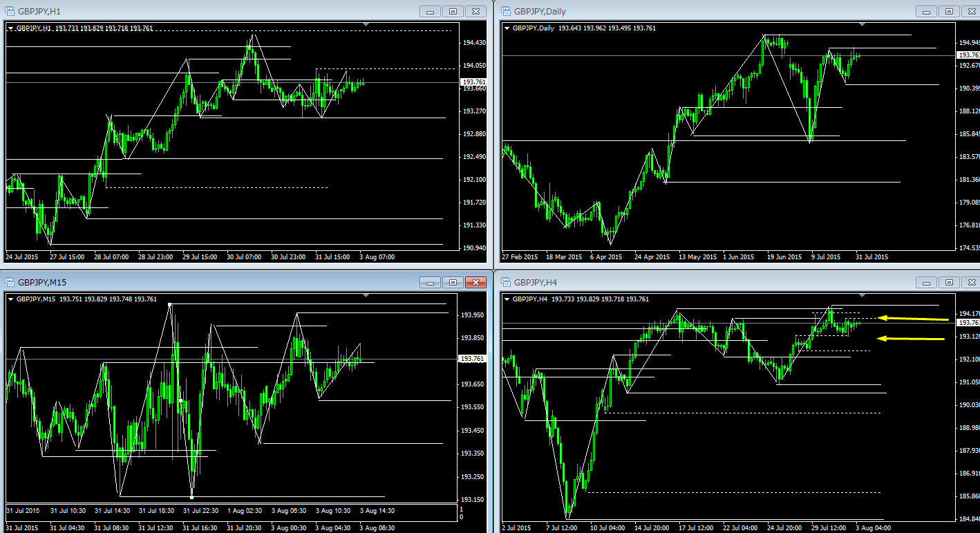Expand the dropdown triangle beside GBPJPY,M15 chart label
The height and width of the screenshot is (533, 980).
point(11,299)
